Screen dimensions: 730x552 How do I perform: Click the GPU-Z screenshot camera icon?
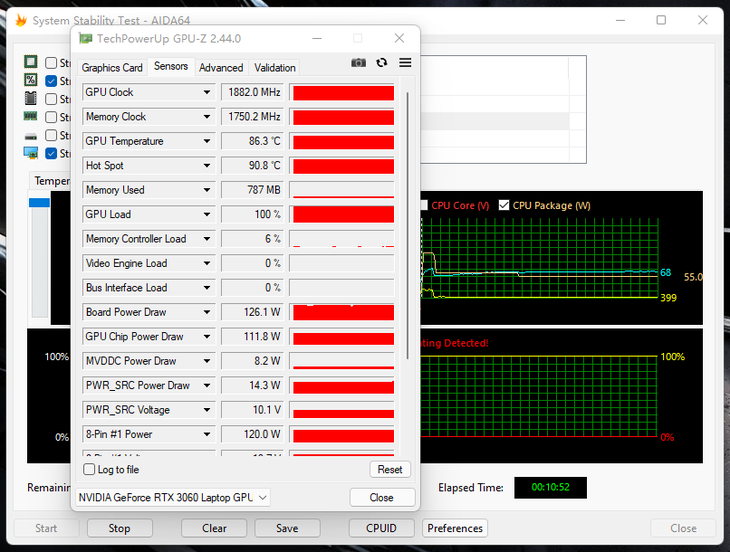pos(358,63)
